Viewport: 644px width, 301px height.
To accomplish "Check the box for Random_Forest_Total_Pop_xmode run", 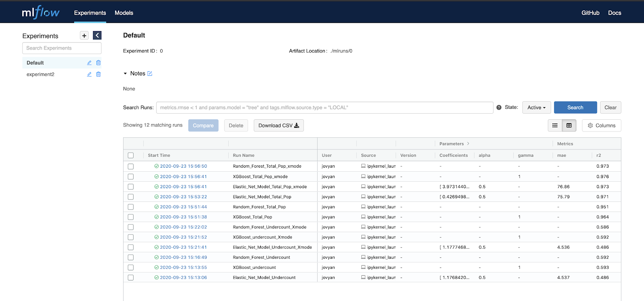I will (x=131, y=166).
